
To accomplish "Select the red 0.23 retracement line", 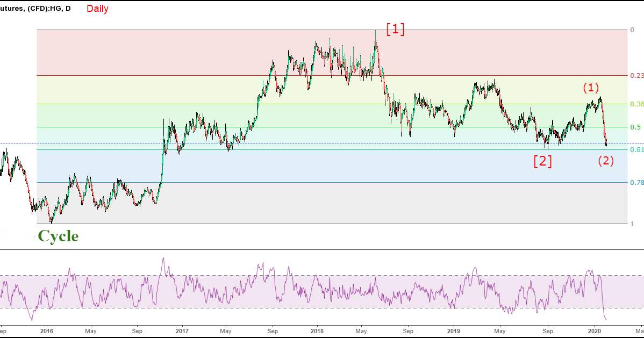I will (x=215, y=76).
